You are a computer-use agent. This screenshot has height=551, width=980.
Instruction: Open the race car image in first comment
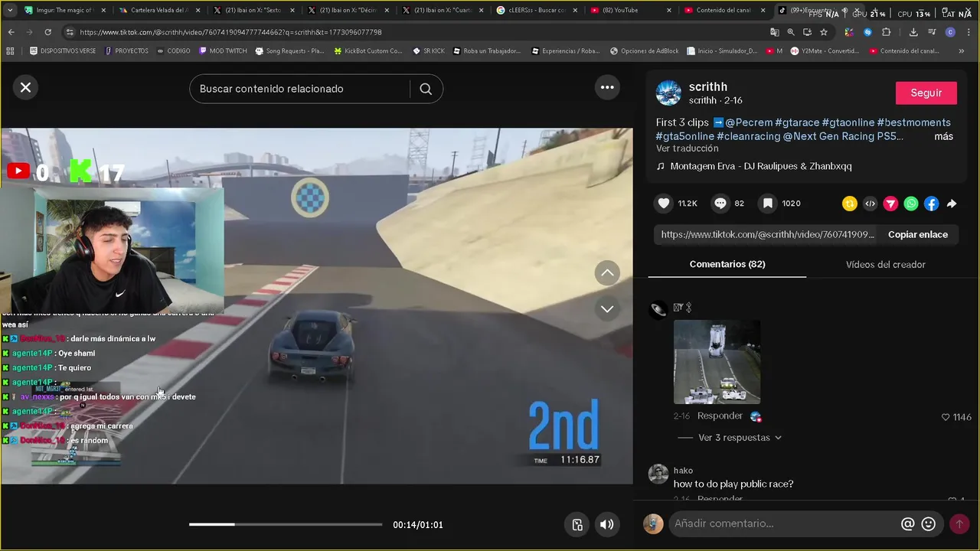pos(717,361)
